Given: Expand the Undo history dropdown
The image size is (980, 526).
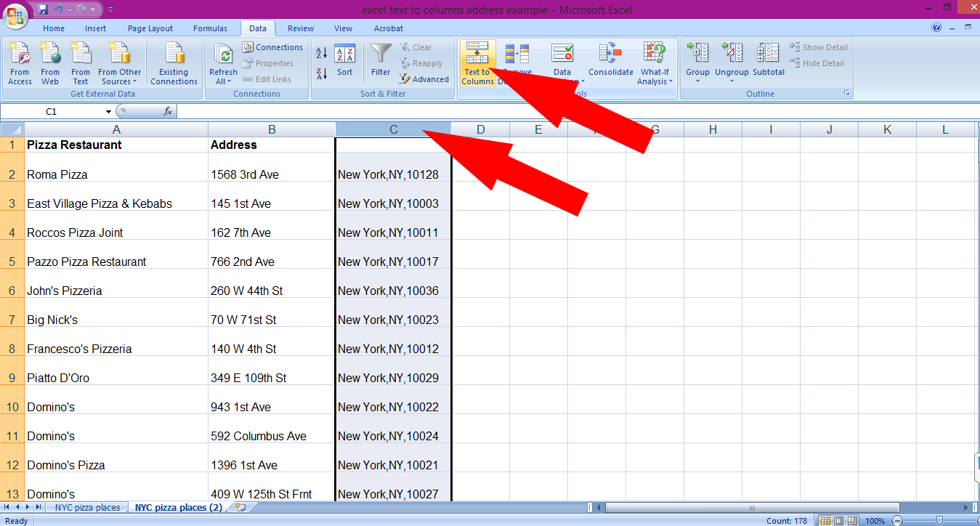Looking at the screenshot, I should [69, 9].
